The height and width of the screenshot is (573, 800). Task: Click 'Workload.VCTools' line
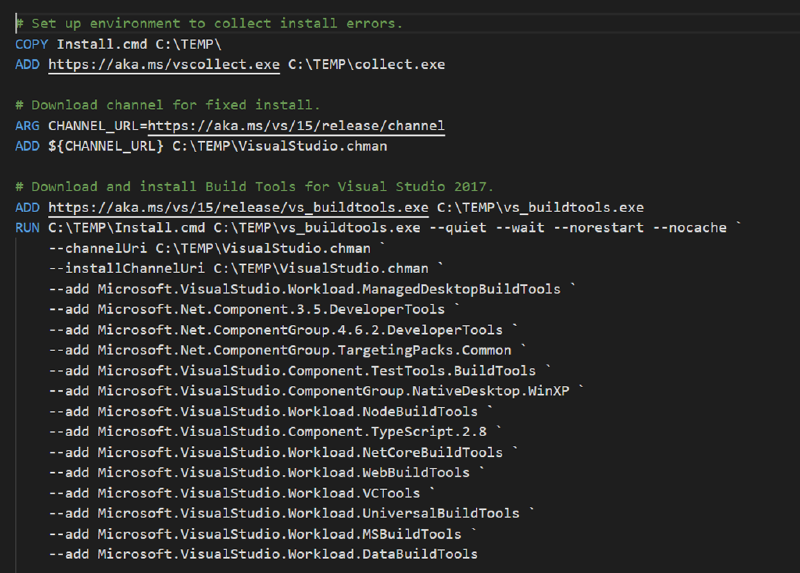(242, 493)
